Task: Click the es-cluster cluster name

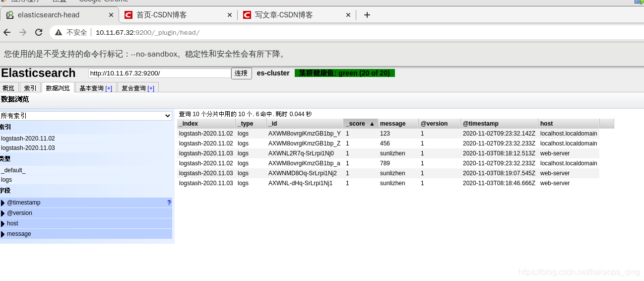Action: (x=273, y=73)
